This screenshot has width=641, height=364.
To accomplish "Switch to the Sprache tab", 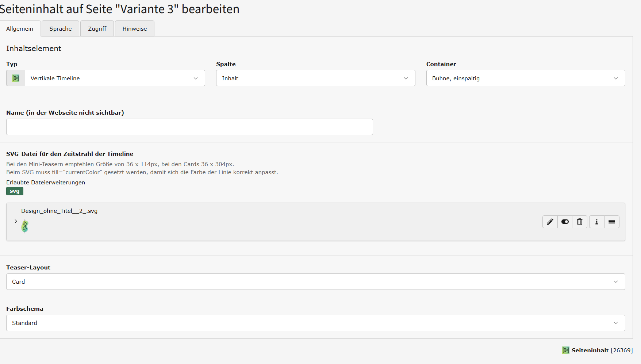I will 61,28.
